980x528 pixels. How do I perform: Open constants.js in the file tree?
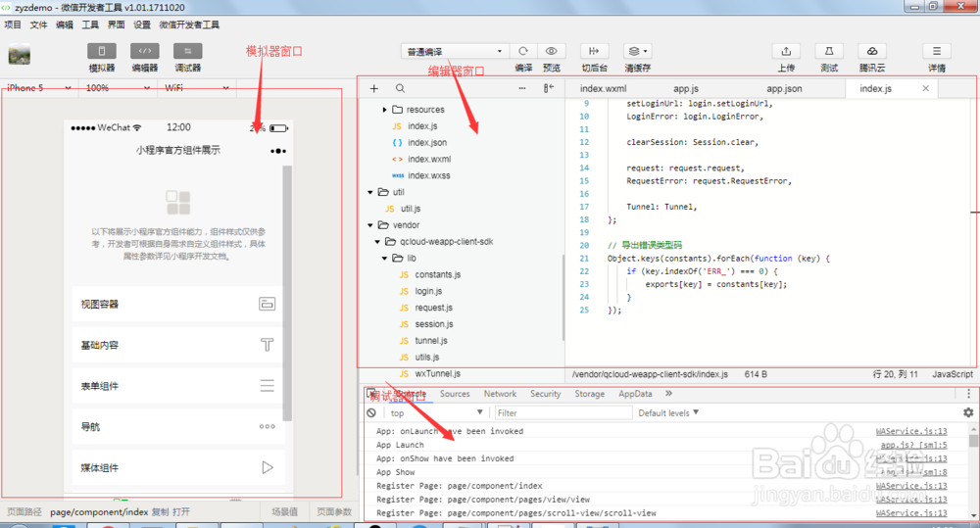click(x=437, y=275)
